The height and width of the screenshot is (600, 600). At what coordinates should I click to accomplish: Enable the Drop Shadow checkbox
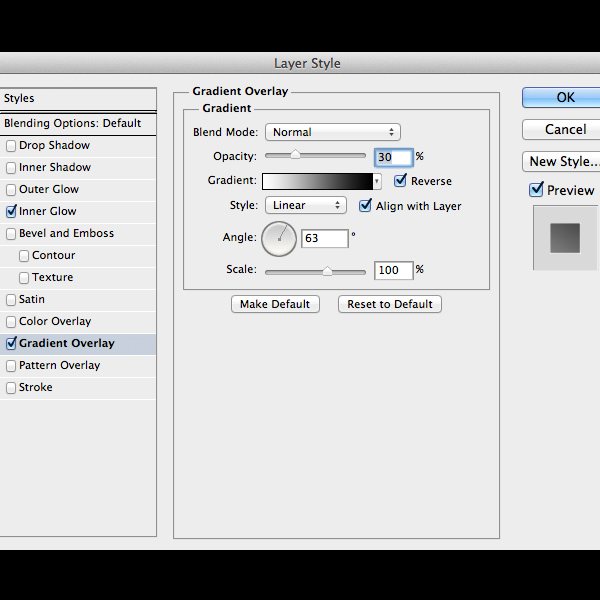[x=11, y=146]
